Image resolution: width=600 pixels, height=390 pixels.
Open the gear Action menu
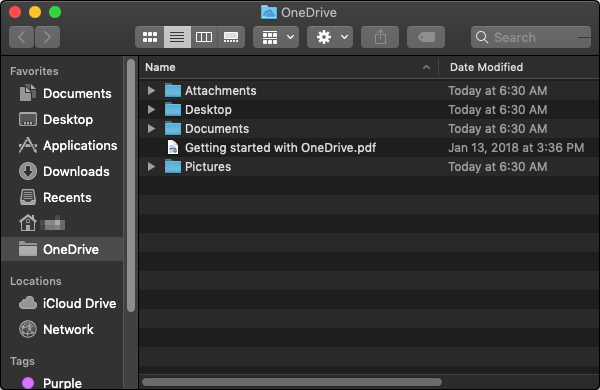pyautogui.click(x=330, y=37)
